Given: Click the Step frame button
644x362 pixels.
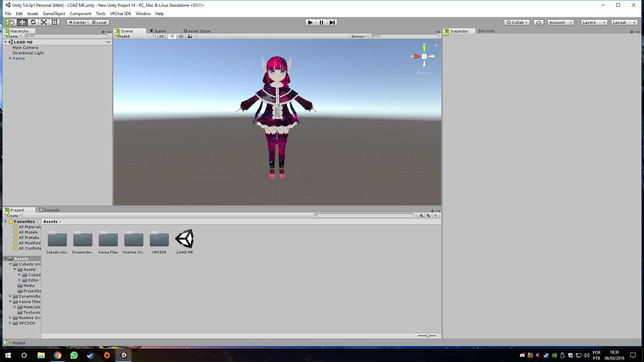Looking at the screenshot, I should tap(332, 22).
